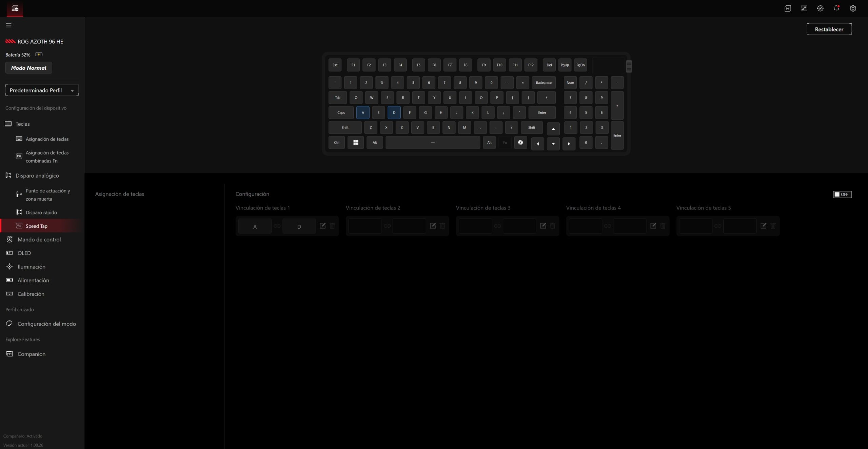Toggle Speed Tap OFF switch
Screen dimensions: 868x449
pos(842,194)
